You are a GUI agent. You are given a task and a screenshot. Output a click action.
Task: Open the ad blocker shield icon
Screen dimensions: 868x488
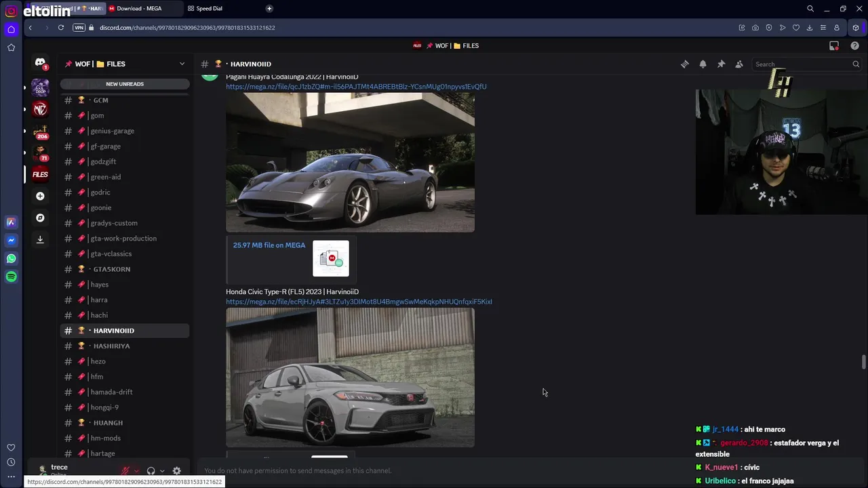[769, 28]
